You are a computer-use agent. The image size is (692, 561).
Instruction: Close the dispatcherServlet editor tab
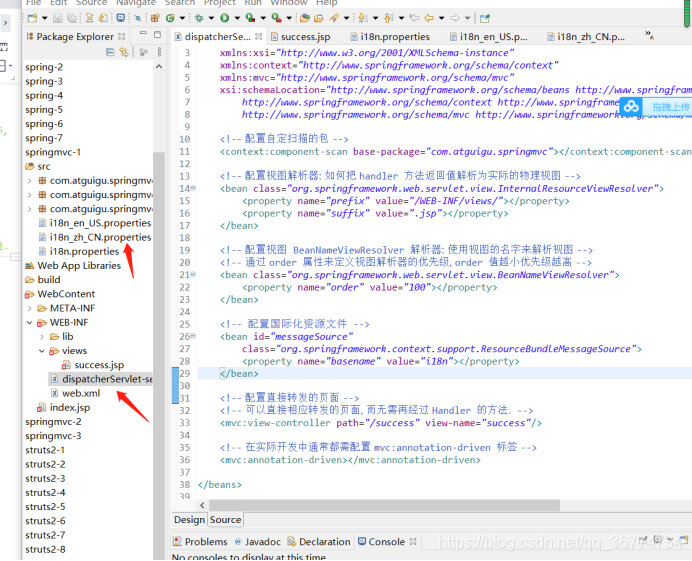(x=259, y=36)
